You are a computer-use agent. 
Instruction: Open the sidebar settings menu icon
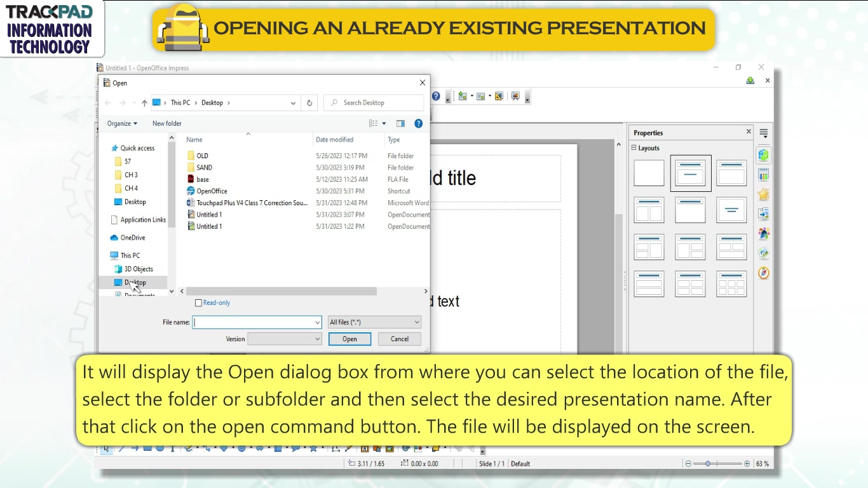[764, 133]
